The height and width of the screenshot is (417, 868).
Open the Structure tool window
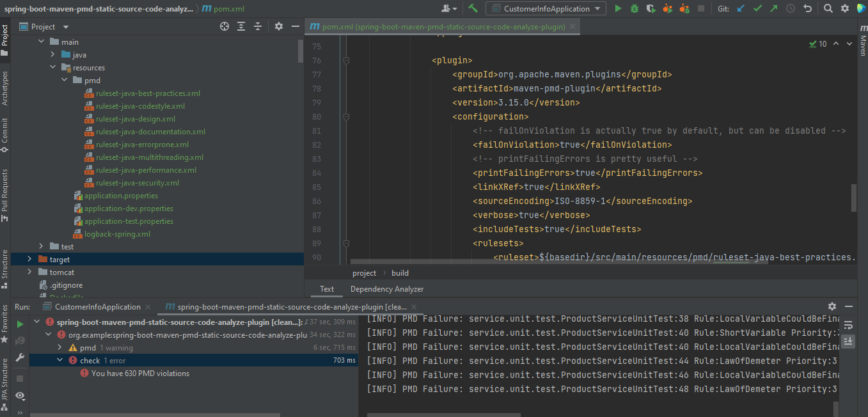point(5,269)
